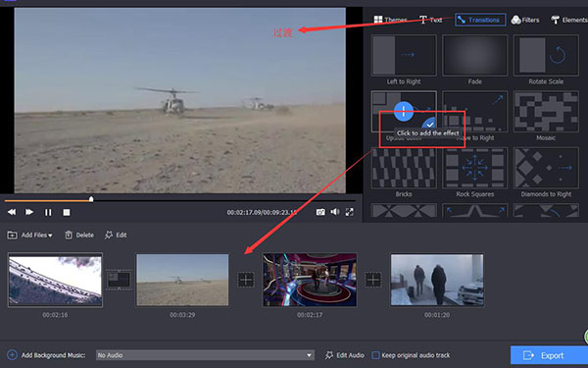Open fullscreen preview mode
The width and height of the screenshot is (588, 368).
point(350,212)
